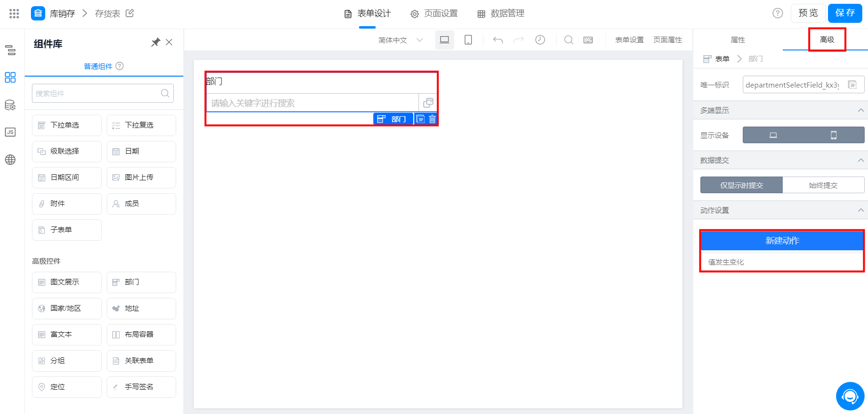Image resolution: width=868 pixels, height=414 pixels.
Task: Collapse the 数据提交 section
Action: [861, 160]
